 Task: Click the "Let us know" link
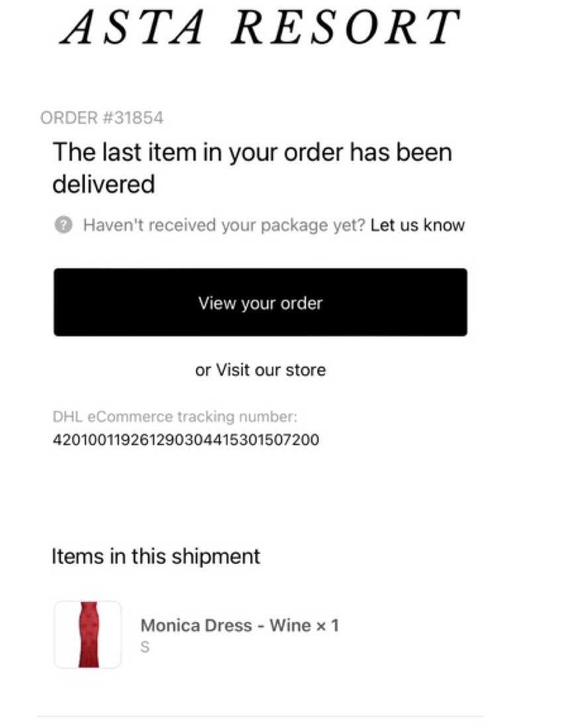(417, 225)
